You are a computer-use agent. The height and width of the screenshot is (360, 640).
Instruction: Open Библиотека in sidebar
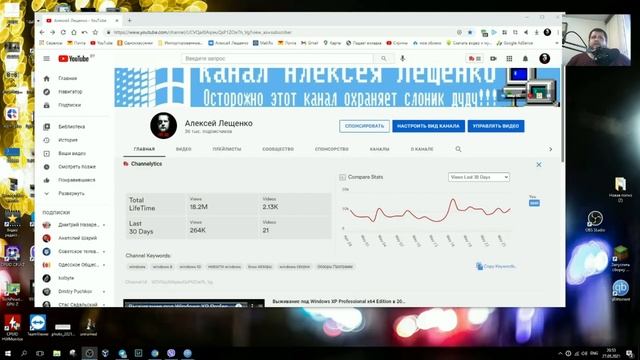pos(71,127)
